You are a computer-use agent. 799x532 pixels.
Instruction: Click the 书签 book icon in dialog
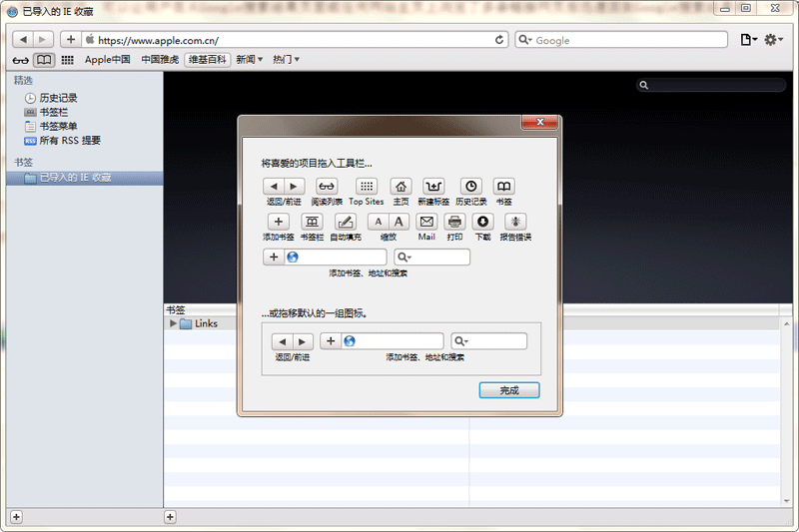(x=504, y=187)
